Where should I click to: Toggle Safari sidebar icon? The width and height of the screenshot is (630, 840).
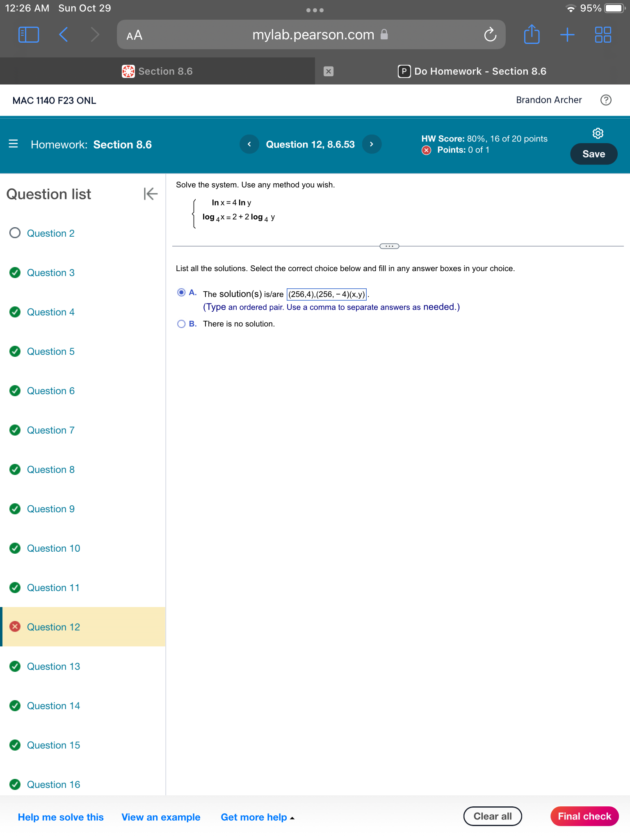(x=29, y=35)
